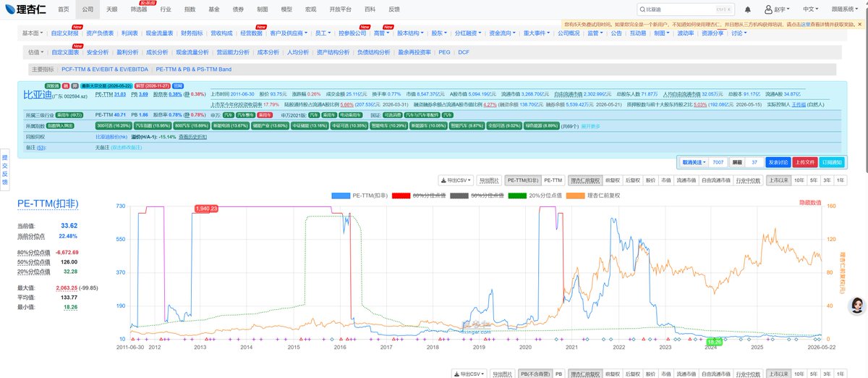Image resolution: width=868 pixels, height=378 pixels.
Task: Click 展开更多 in 所属指数 row
Action: pyautogui.click(x=592, y=126)
